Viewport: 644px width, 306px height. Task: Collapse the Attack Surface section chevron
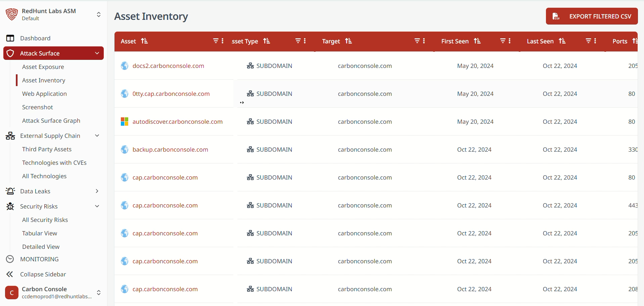pyautogui.click(x=97, y=53)
